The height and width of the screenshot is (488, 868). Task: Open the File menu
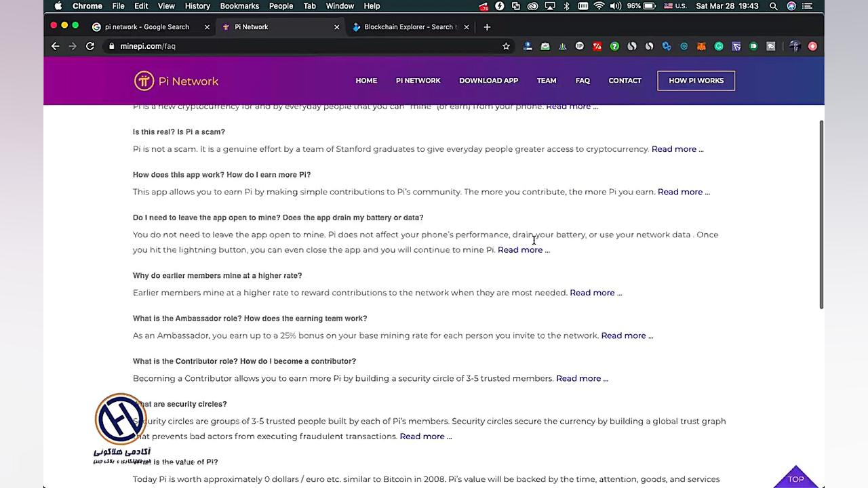(x=118, y=6)
